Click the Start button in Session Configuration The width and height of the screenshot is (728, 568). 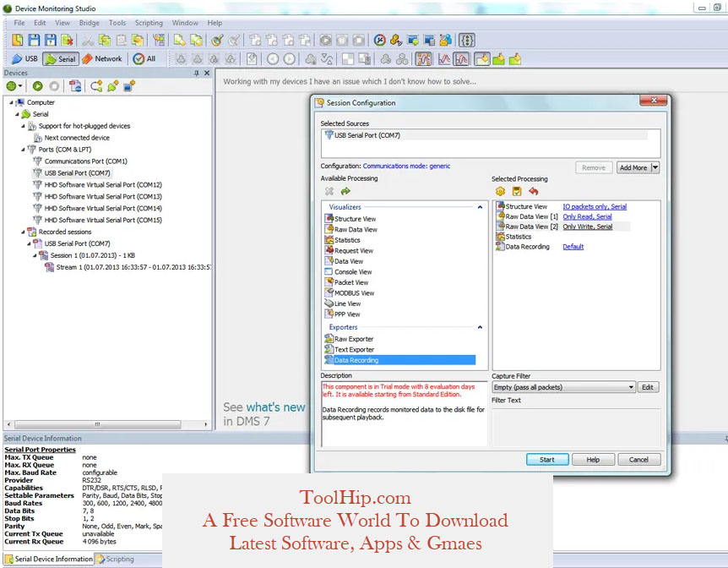click(547, 460)
